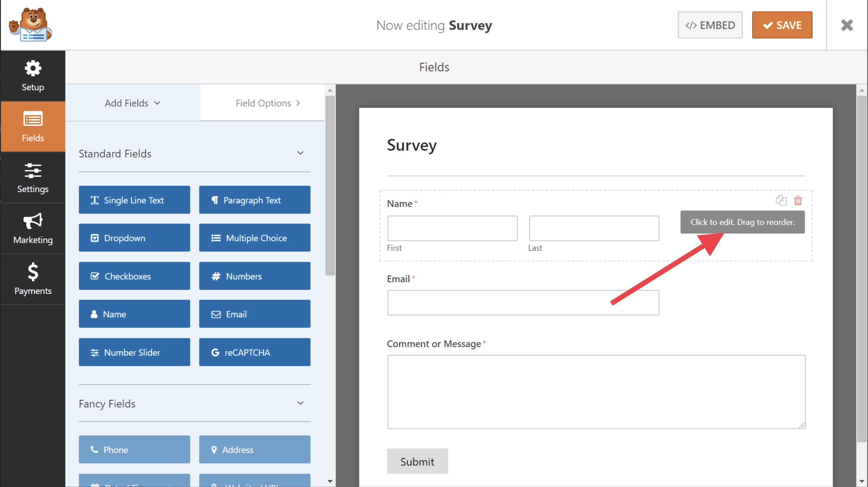Save the Survey form
Viewport: 868px width, 487px height.
(782, 25)
